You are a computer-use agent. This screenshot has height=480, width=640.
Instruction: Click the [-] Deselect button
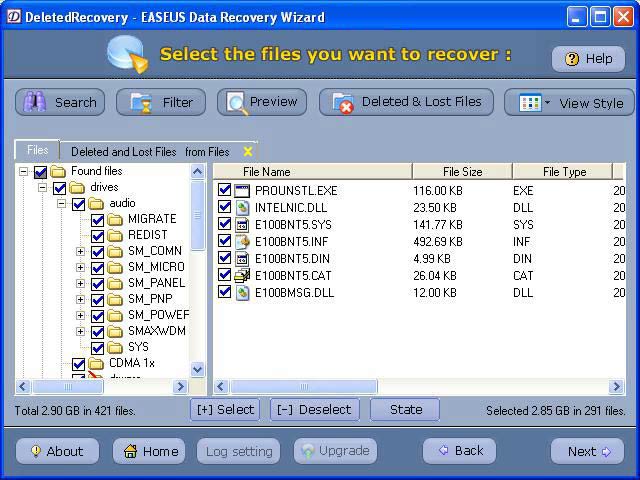tap(315, 409)
